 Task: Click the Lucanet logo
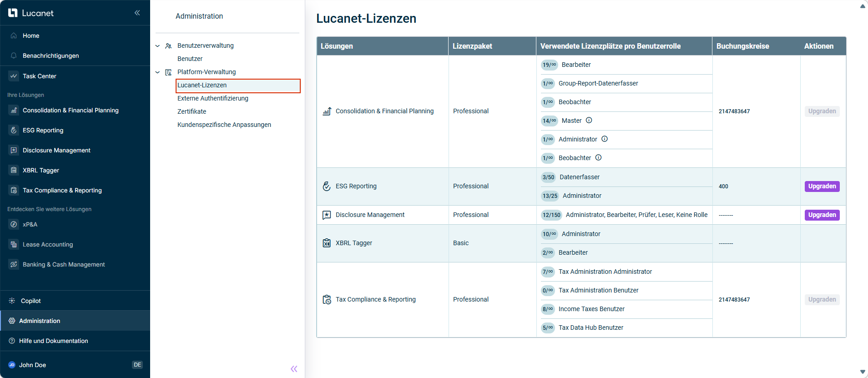30,13
